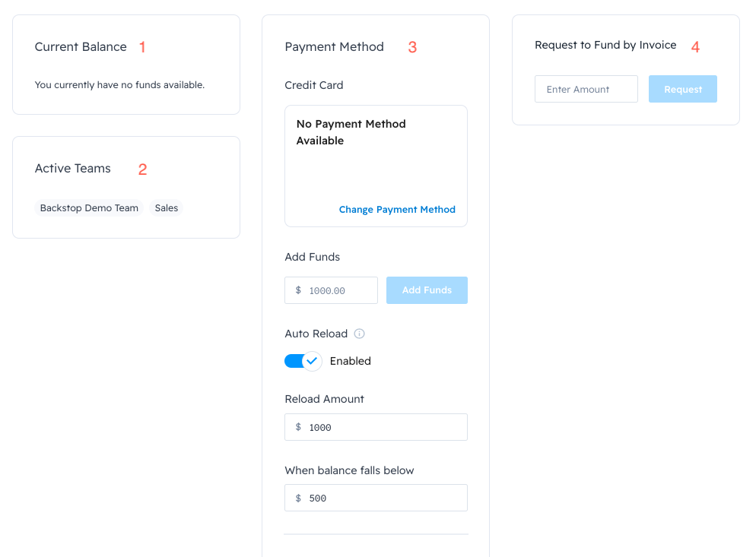Edit the 'When balance falls below' field
Viewport: 756px width, 557px height.
384,498
